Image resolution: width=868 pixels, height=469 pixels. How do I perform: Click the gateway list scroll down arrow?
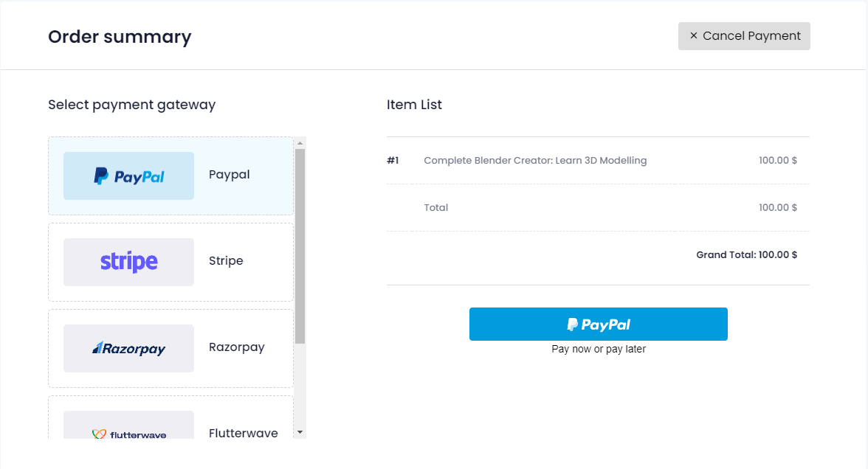300,431
